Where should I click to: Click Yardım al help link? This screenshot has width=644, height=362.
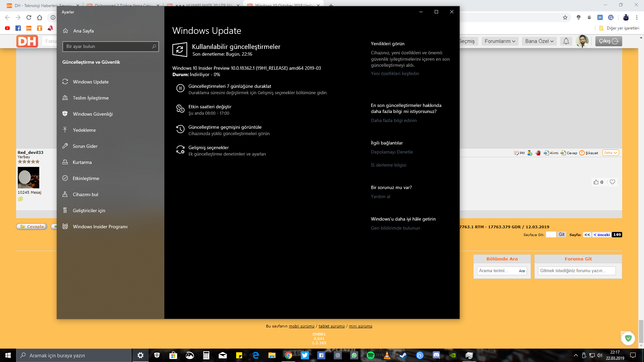[x=380, y=196]
